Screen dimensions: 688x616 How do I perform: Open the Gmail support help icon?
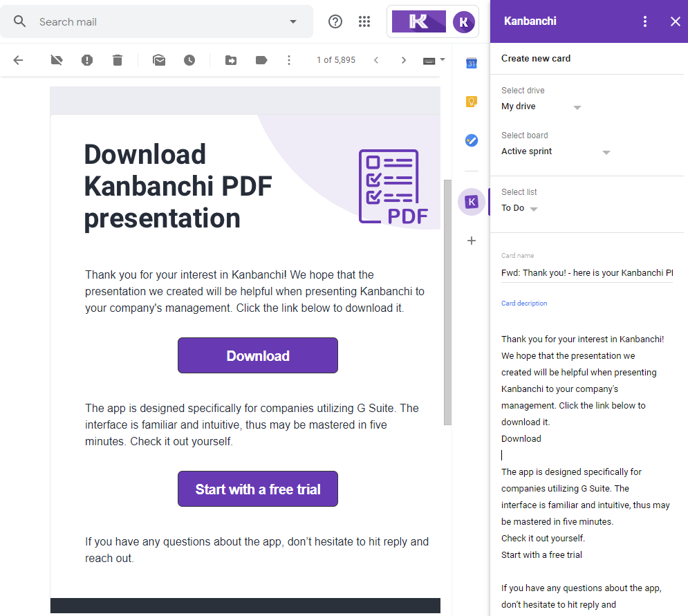point(335,21)
